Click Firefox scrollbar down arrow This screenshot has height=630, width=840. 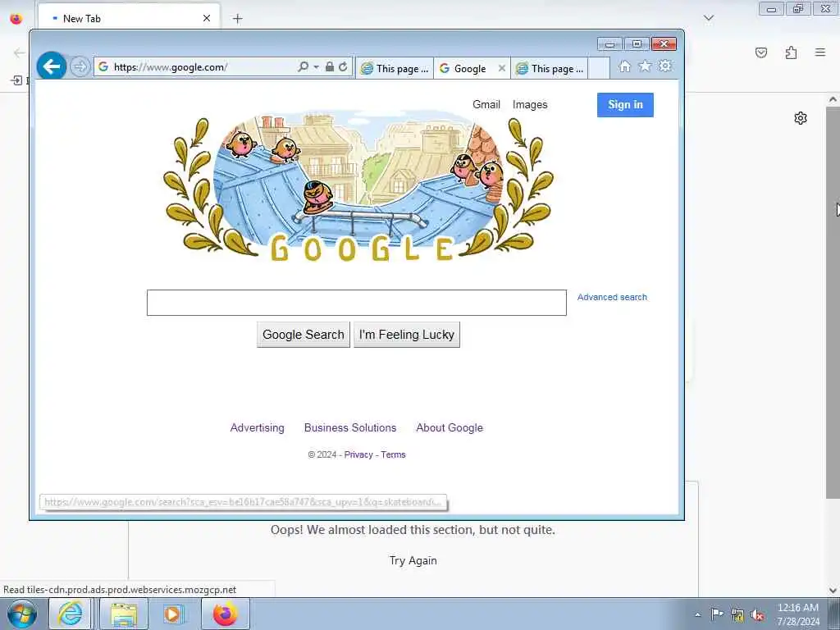pyautogui.click(x=833, y=591)
